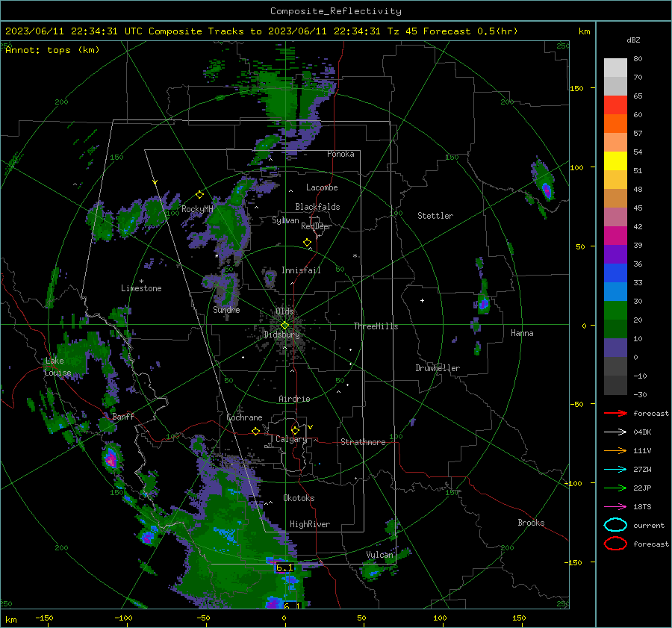672x628 pixels.
Task: Click the RedDeer city label
Action: click(317, 226)
